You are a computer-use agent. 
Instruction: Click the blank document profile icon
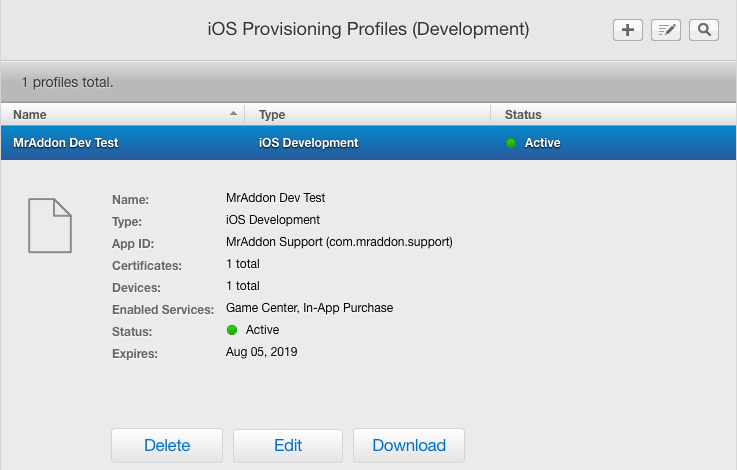[49, 225]
